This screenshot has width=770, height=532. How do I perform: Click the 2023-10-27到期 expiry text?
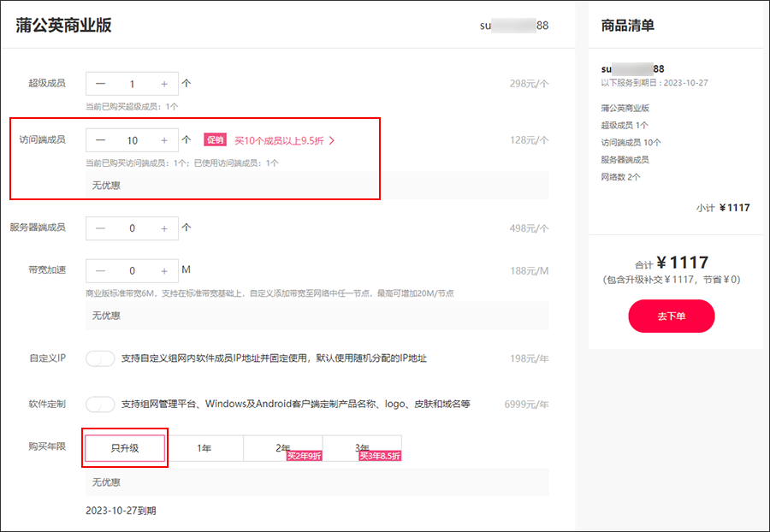click(121, 511)
